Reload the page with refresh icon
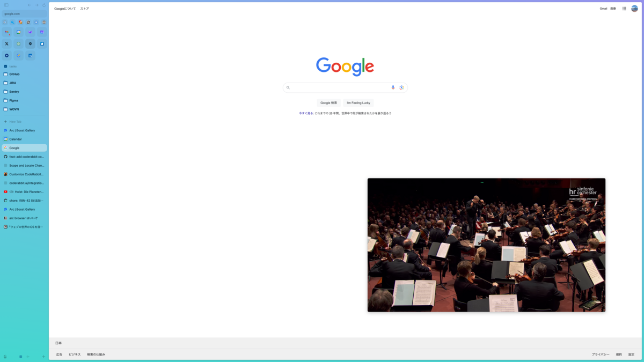 click(x=44, y=5)
